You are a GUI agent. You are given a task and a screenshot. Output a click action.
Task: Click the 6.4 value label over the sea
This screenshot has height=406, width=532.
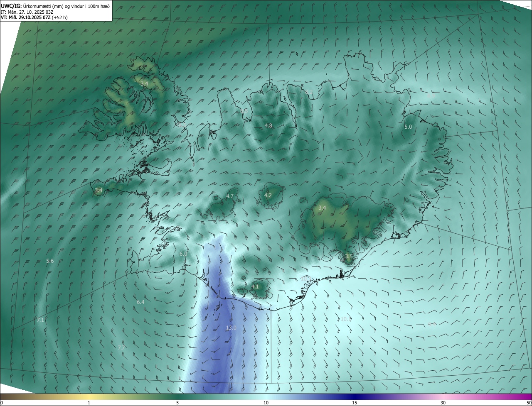click(140, 302)
